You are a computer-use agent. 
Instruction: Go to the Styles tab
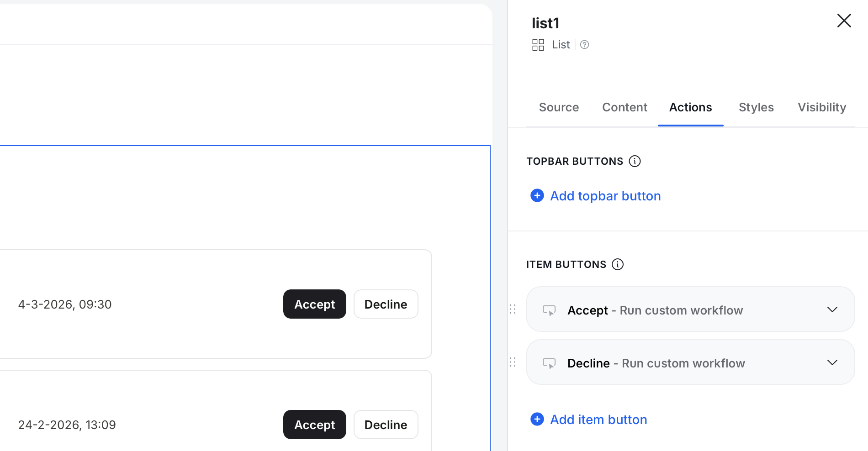point(756,107)
